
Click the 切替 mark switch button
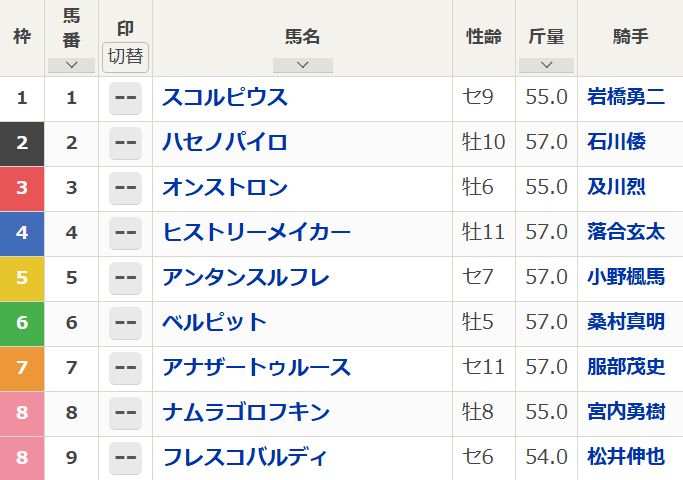tap(125, 57)
